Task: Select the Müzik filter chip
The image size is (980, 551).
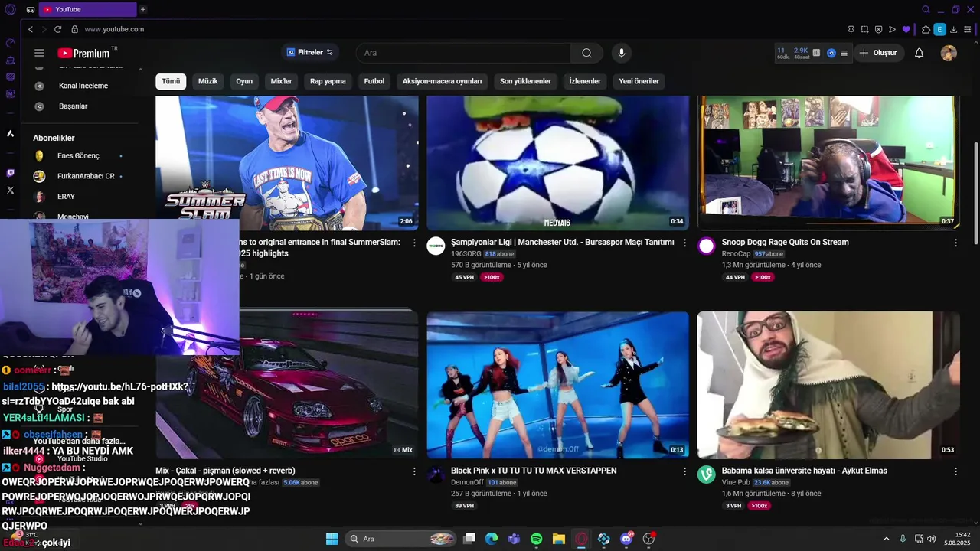Action: (208, 81)
